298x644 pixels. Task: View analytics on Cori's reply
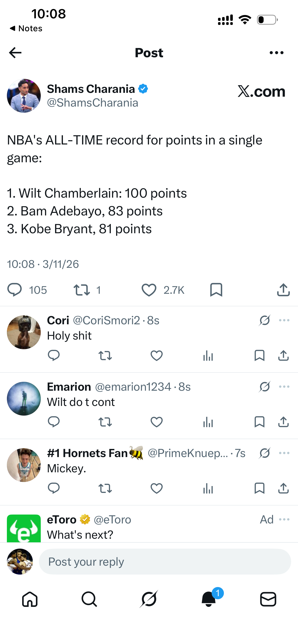pos(208,356)
